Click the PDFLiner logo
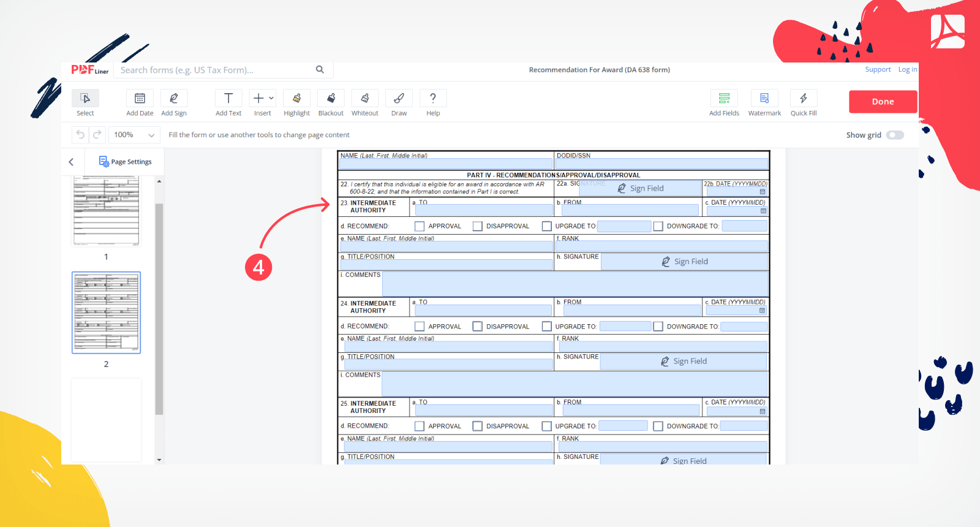980x527 pixels. pos(90,70)
